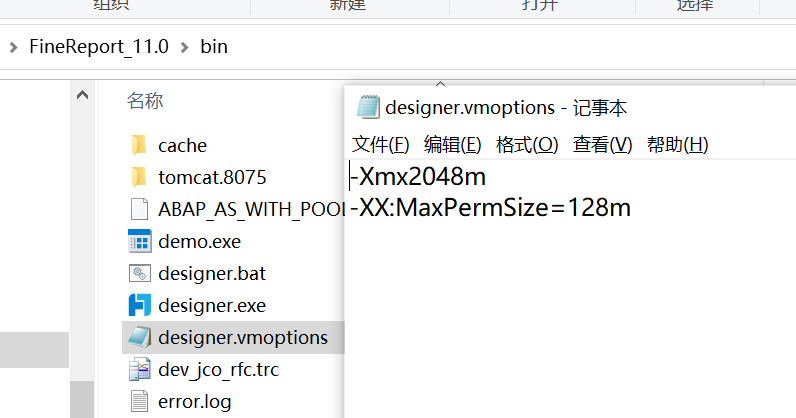
Task: Select the designer.vmoptions file name
Action: (243, 337)
